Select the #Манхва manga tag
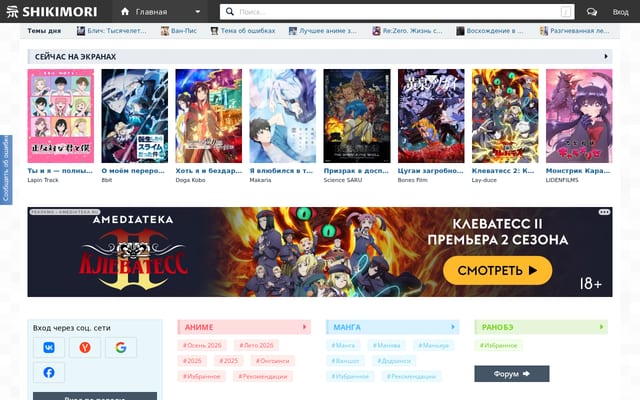The image size is (640, 400). click(387, 345)
